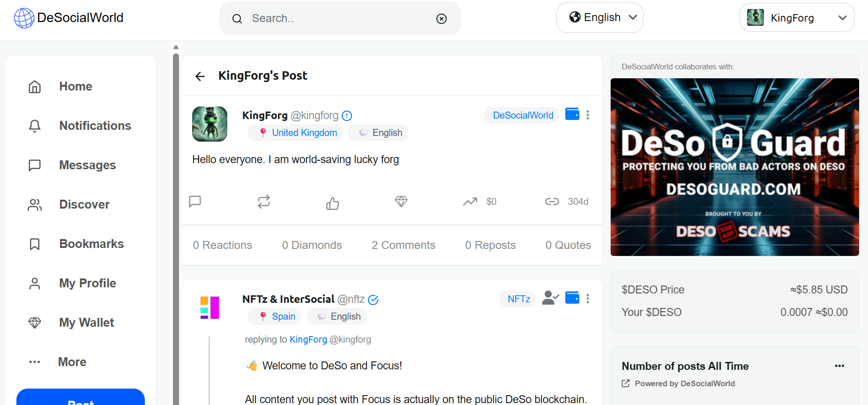
Task: Open My Wallet from sidebar
Action: [87, 322]
